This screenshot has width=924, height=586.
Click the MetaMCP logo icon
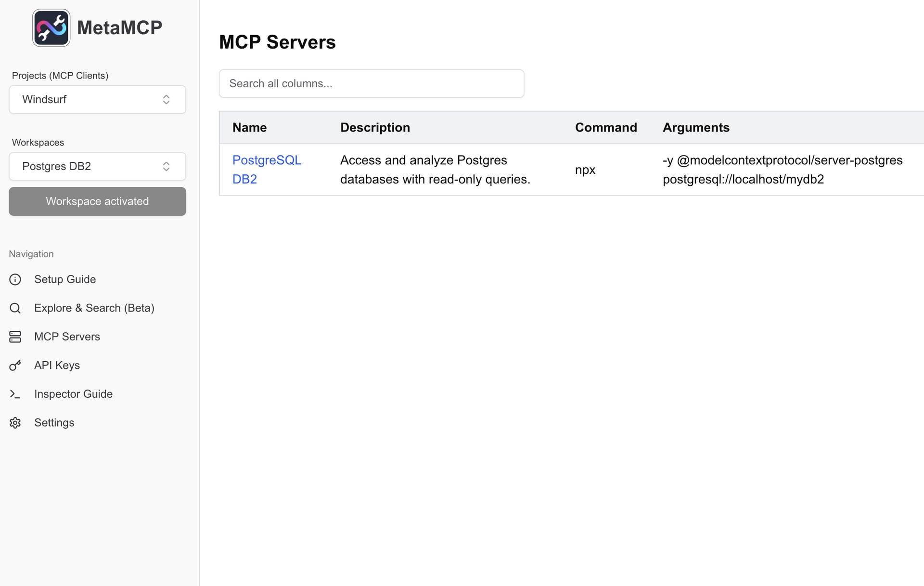coord(51,28)
